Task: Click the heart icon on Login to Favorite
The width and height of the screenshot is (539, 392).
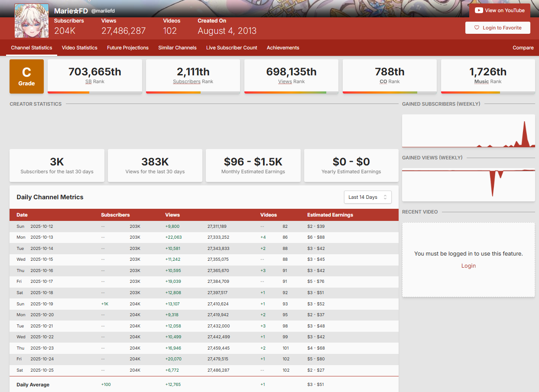Action: point(477,28)
